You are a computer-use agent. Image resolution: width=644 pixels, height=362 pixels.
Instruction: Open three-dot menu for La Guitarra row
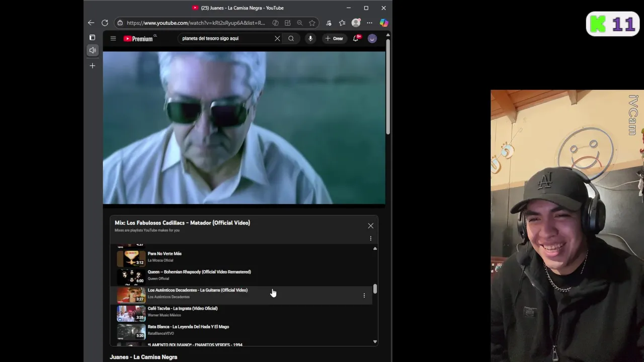pos(364,296)
